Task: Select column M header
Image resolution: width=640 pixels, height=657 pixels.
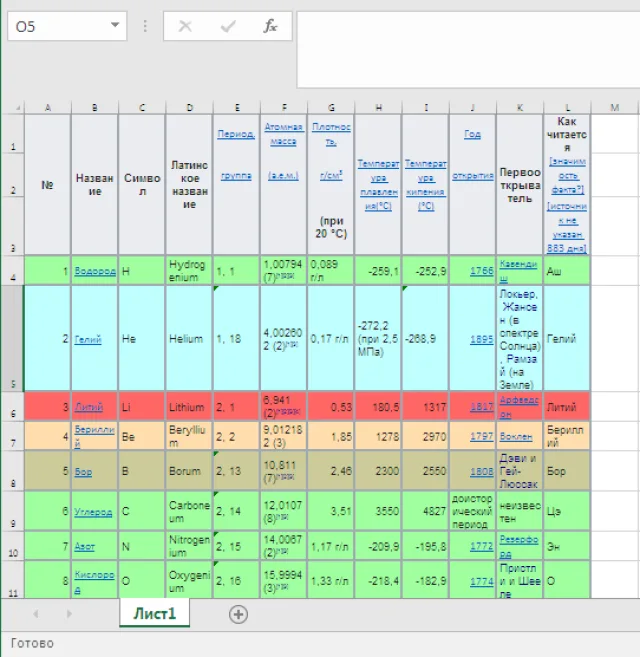Action: tap(614, 108)
